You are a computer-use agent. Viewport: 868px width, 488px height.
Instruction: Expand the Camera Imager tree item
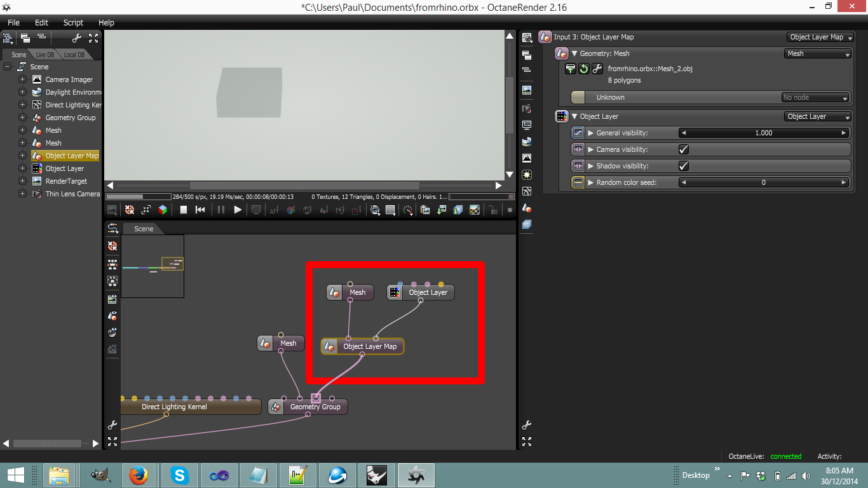point(22,79)
